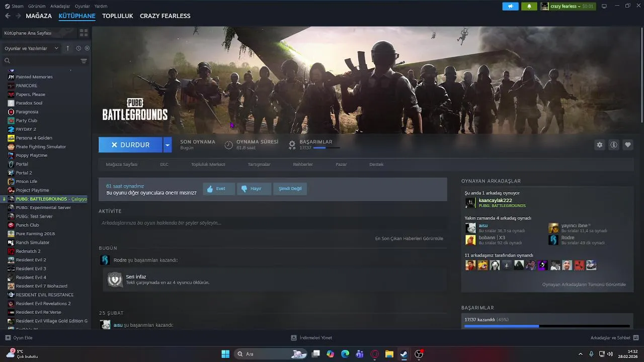The image size is (644, 362).
Task: Open the Rehberler tab
Action: tap(303, 164)
